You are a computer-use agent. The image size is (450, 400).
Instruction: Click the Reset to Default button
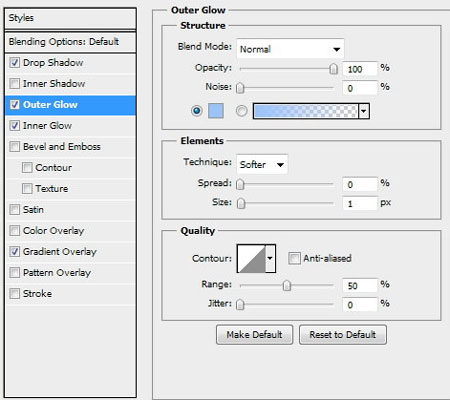pyautogui.click(x=343, y=335)
